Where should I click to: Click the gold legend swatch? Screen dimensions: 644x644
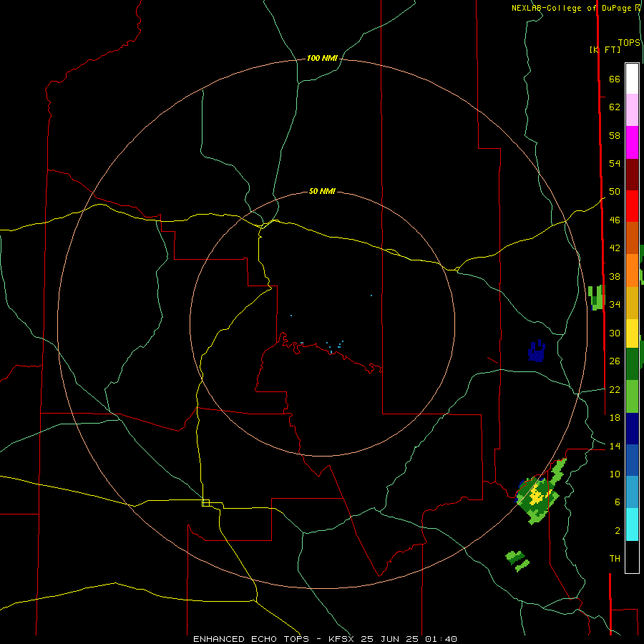(632, 303)
